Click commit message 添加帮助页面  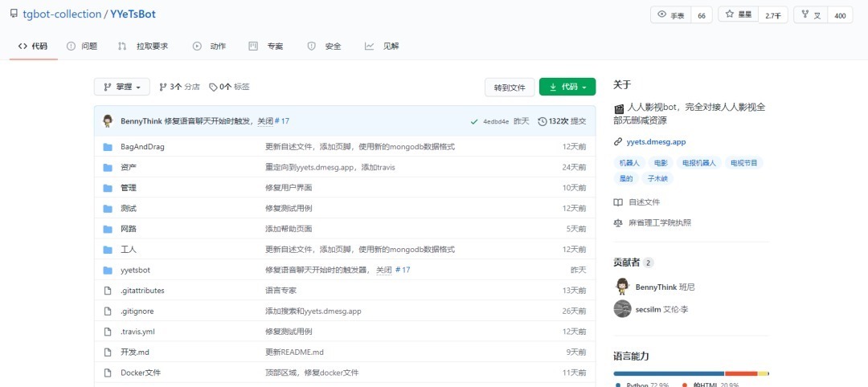[289, 229]
